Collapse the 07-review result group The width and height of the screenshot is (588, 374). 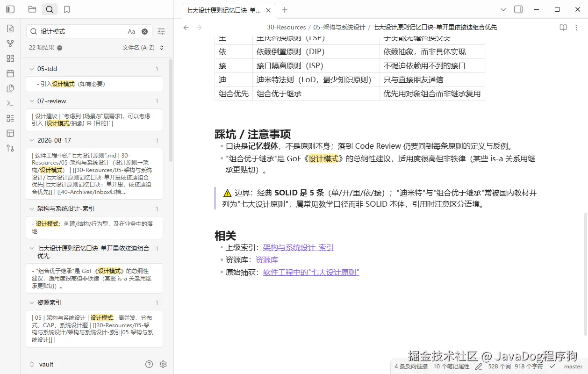point(31,101)
